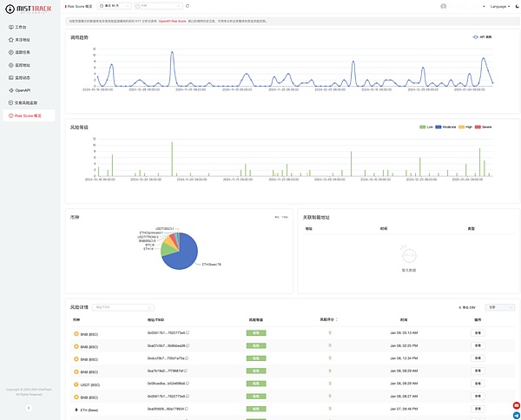The height and width of the screenshot is (420, 521).
Task: Toggle the Severe legend in risk level chart
Action: tap(484, 127)
